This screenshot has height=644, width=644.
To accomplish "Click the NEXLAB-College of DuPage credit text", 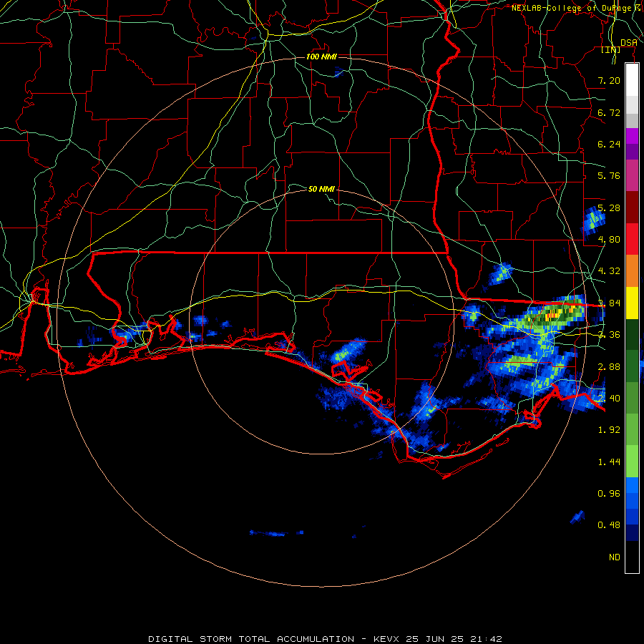I will coord(577,8).
